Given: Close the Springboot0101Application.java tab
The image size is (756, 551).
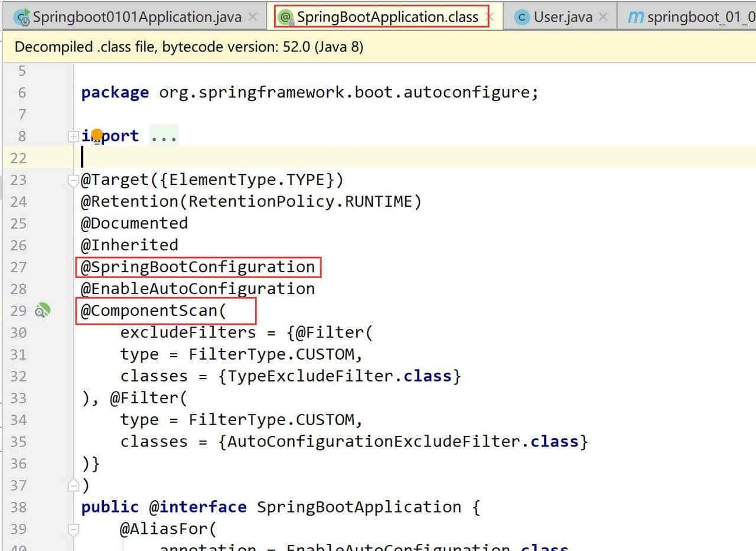Looking at the screenshot, I should click(x=253, y=17).
